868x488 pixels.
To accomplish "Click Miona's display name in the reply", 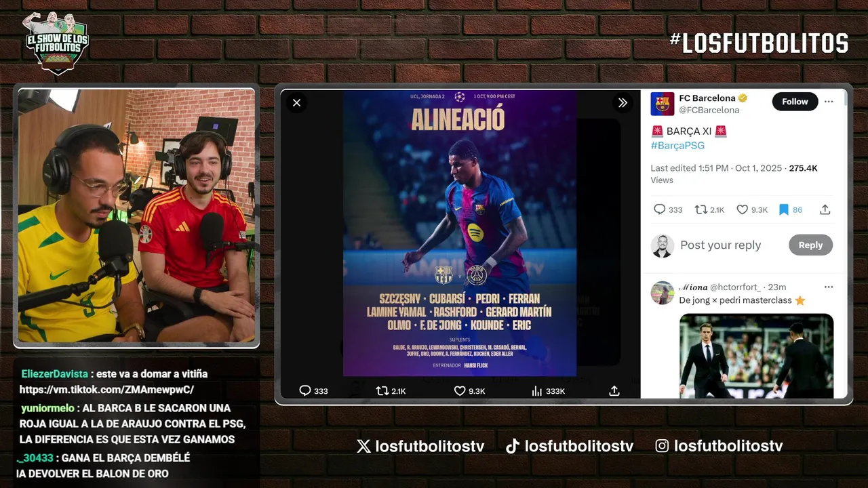I will [693, 287].
